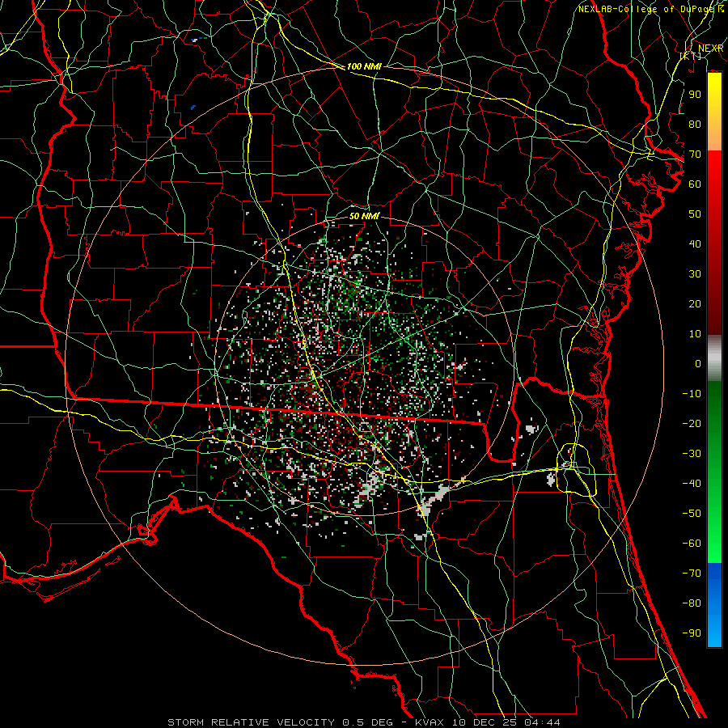Pick the -70 value on velocity scale
The width and height of the screenshot is (728, 728).
click(x=692, y=574)
